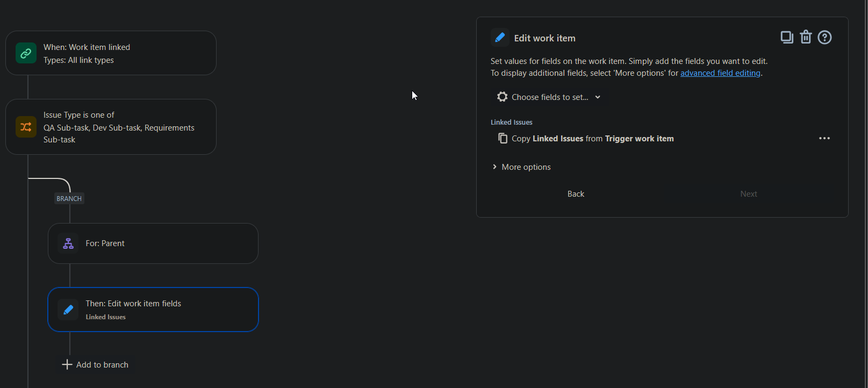Click the orange shuffle condition icon
This screenshot has height=388, width=868.
(x=26, y=127)
